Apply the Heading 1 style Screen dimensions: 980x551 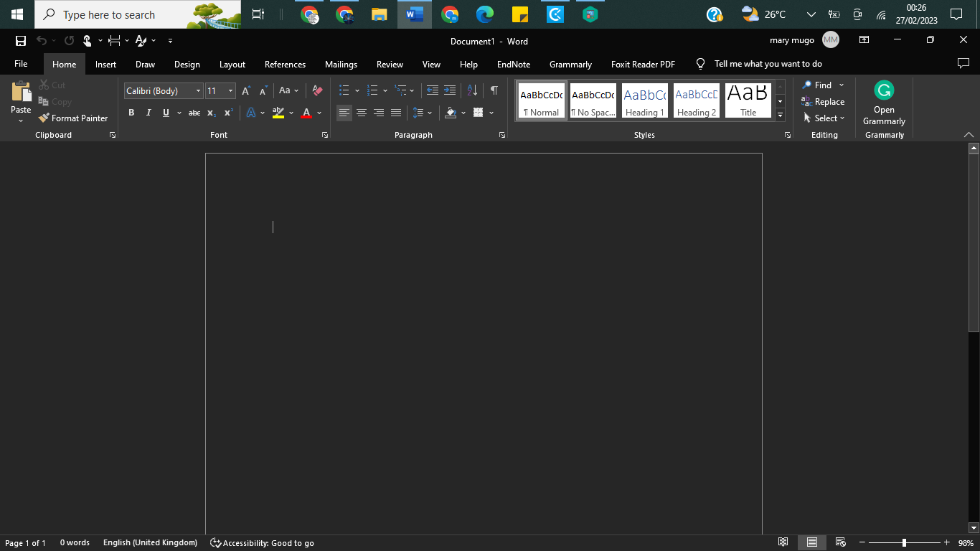coord(644,101)
